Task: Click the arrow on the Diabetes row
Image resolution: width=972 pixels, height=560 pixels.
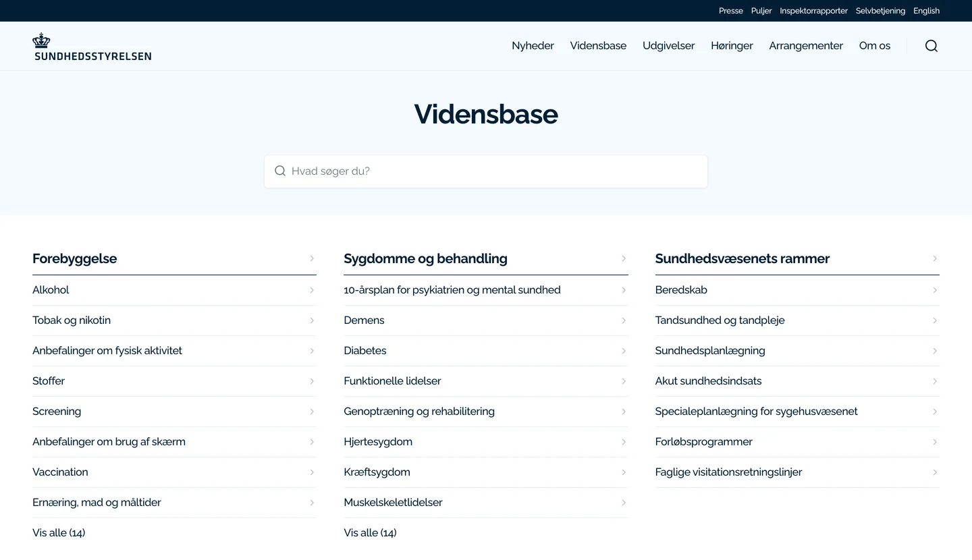Action: click(x=624, y=351)
